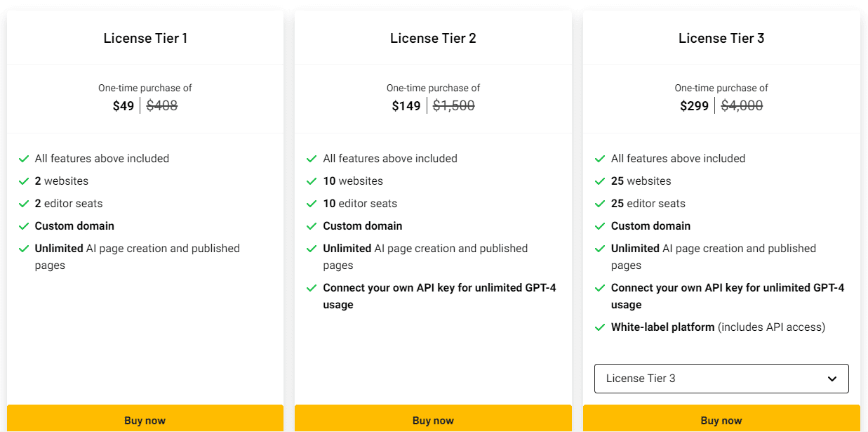Click the crossed-out $1,500 price
The width and height of the screenshot is (868, 432).
point(454,106)
